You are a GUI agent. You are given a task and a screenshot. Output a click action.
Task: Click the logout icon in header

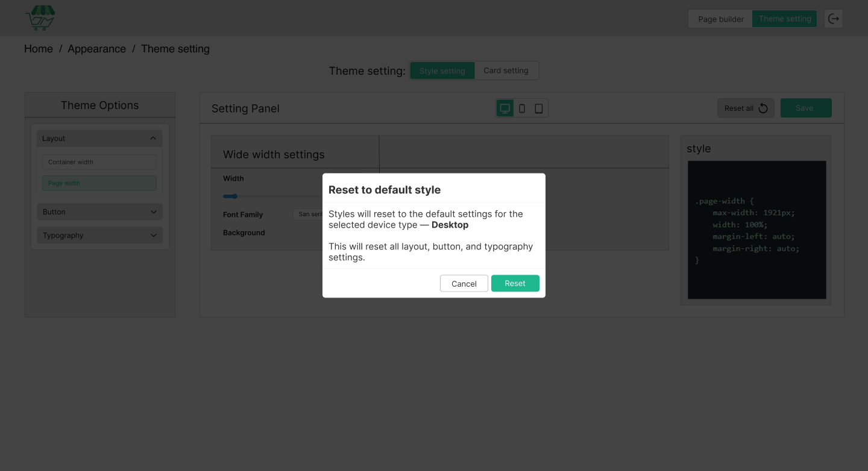[834, 19]
